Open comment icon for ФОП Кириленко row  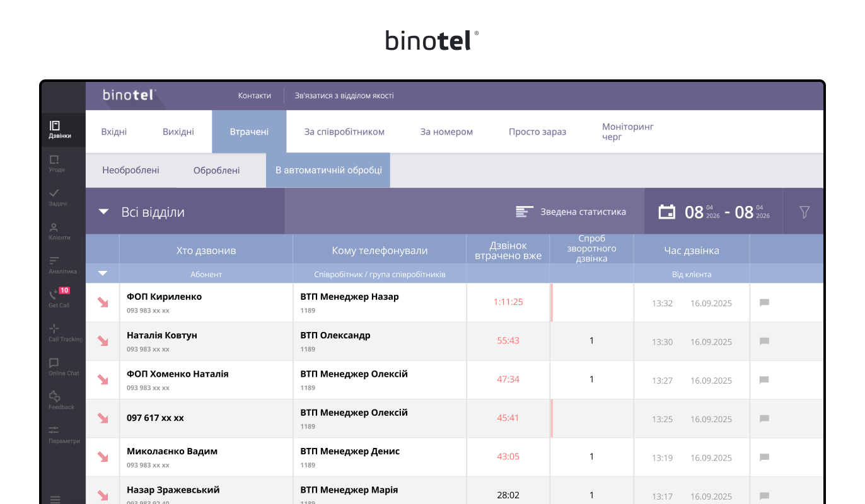[765, 303]
